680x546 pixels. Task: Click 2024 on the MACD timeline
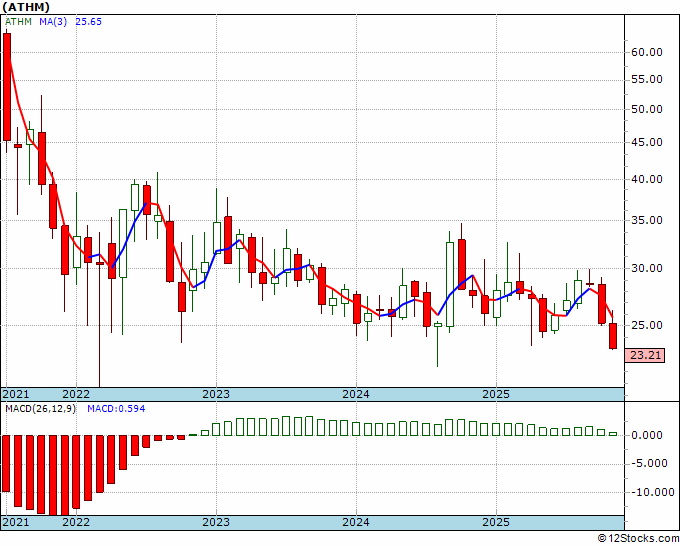[x=356, y=522]
